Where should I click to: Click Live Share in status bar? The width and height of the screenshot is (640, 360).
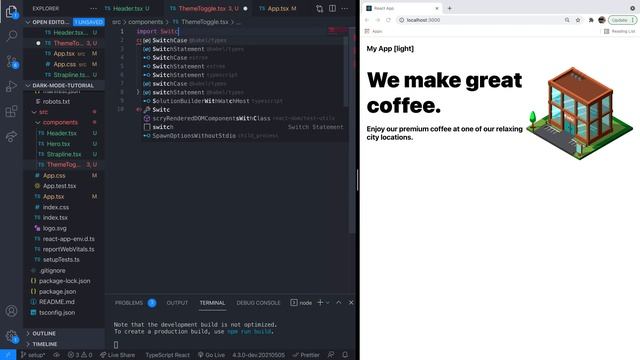coord(118,355)
